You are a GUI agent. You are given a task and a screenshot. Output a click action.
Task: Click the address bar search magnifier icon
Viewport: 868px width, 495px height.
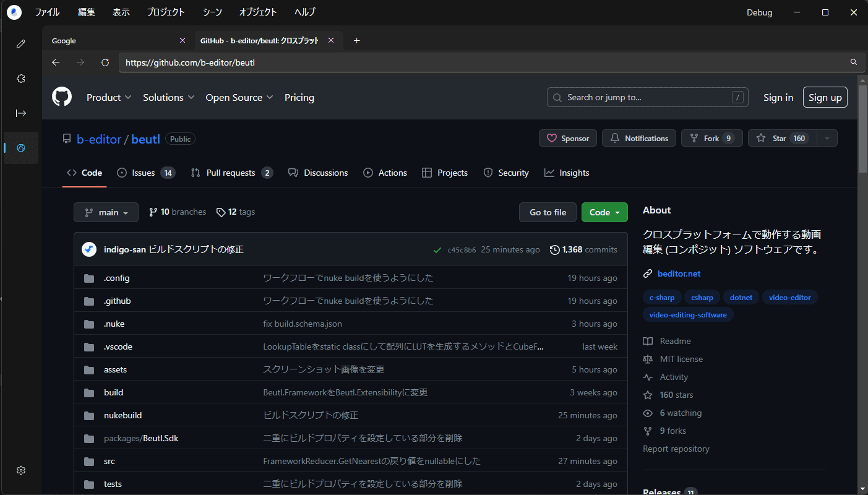[x=854, y=62]
